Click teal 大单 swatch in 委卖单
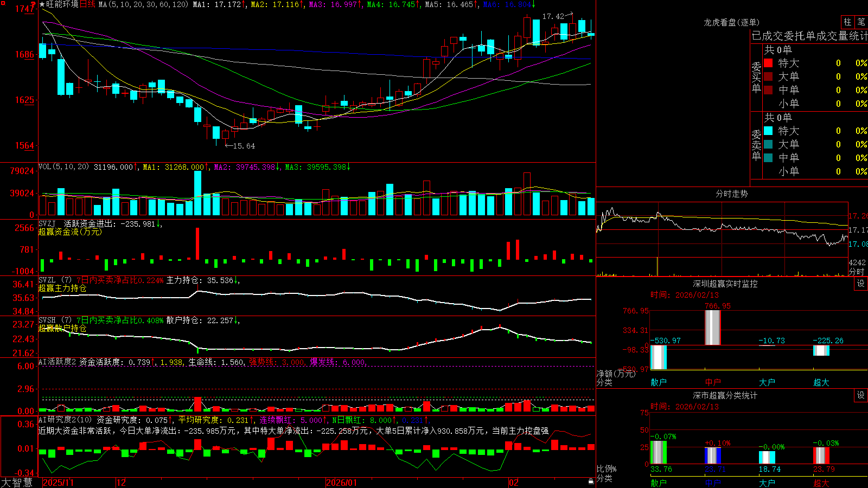This screenshot has width=868, height=488. [x=768, y=144]
